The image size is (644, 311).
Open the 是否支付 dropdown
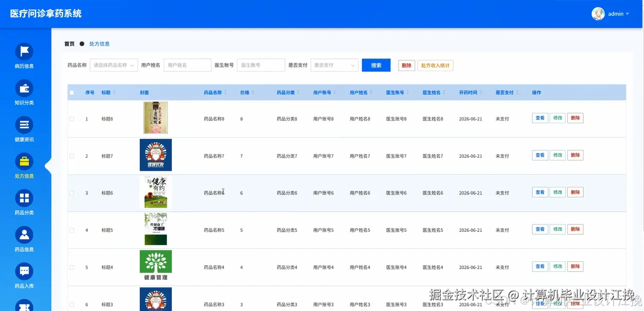pos(334,65)
